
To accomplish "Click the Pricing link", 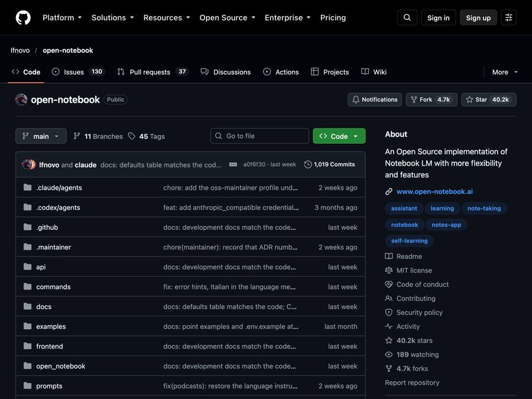I will [x=333, y=18].
